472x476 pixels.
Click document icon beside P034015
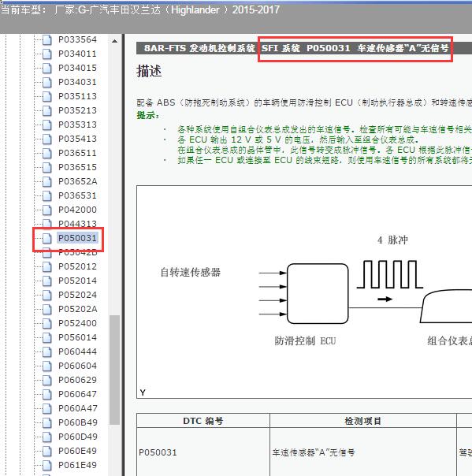point(47,69)
